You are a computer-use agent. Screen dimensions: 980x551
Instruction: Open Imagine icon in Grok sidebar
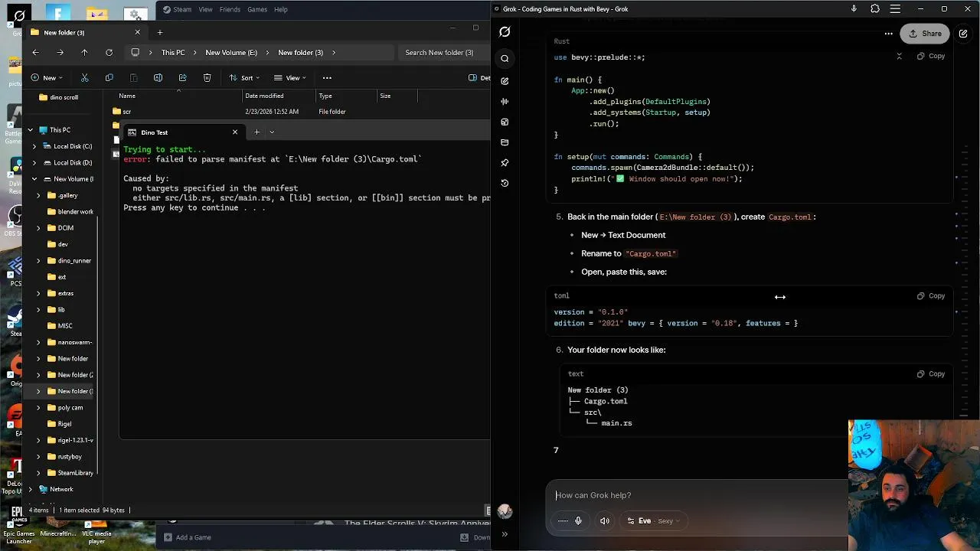505,122
